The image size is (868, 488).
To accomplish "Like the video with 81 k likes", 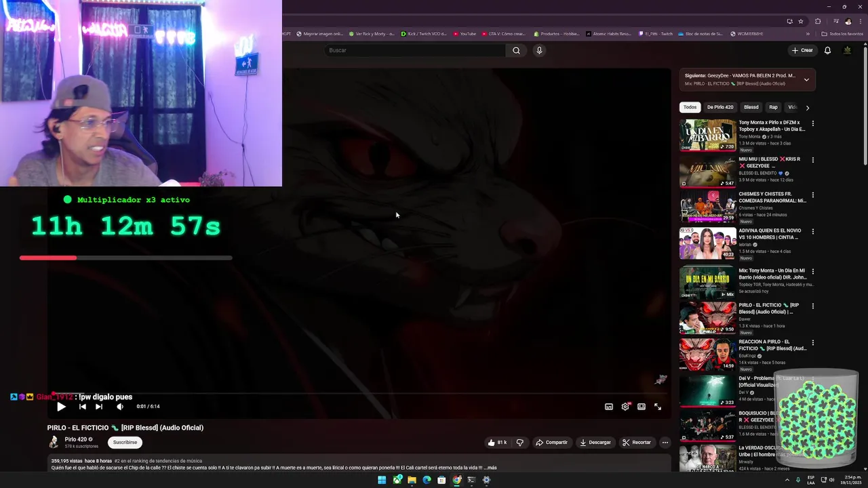I will coord(497,443).
